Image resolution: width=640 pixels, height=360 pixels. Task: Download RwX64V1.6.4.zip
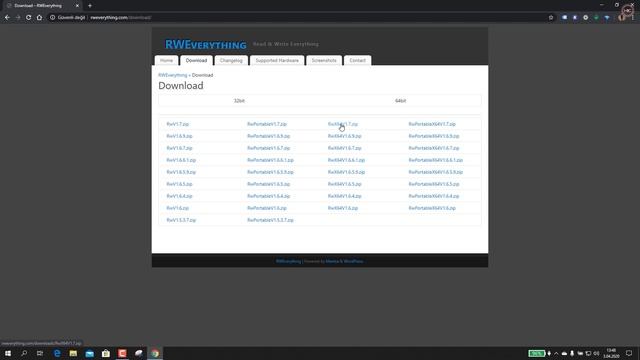pyautogui.click(x=344, y=196)
